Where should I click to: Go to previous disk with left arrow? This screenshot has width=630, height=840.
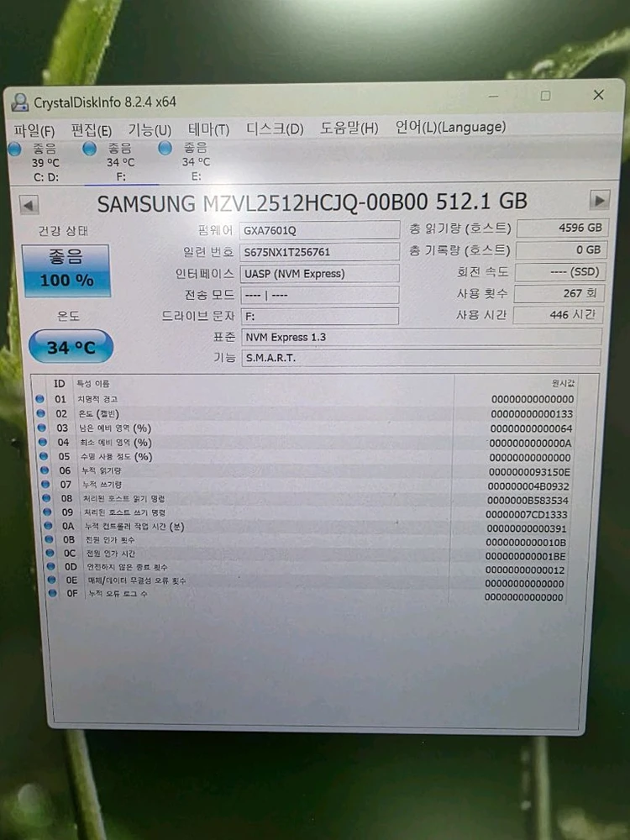29,205
